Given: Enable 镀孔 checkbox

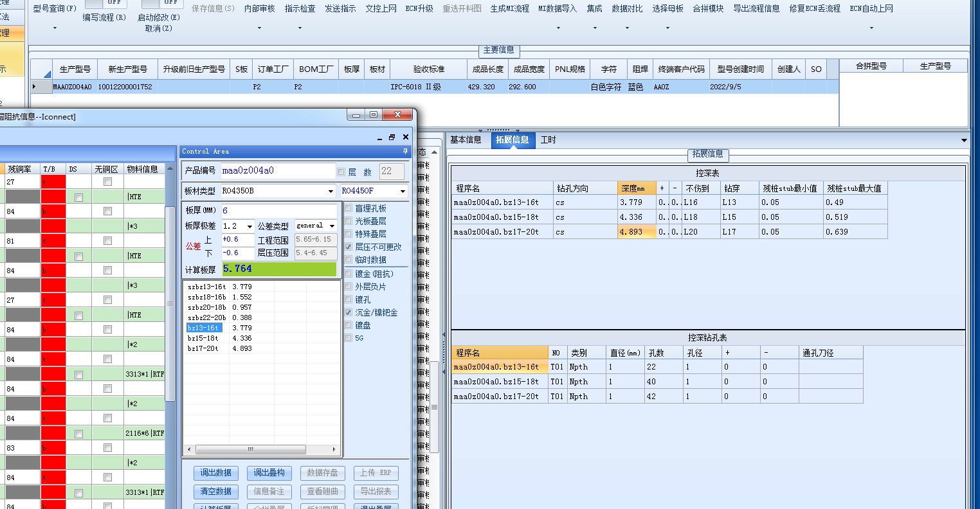Looking at the screenshot, I should pyautogui.click(x=349, y=299).
